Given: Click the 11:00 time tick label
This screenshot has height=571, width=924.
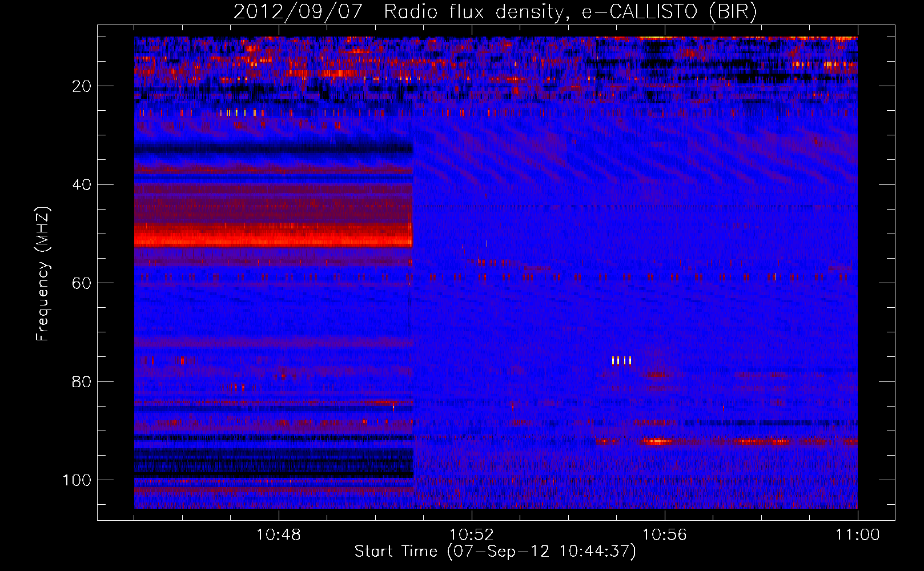Looking at the screenshot, I should pyautogui.click(x=858, y=535).
